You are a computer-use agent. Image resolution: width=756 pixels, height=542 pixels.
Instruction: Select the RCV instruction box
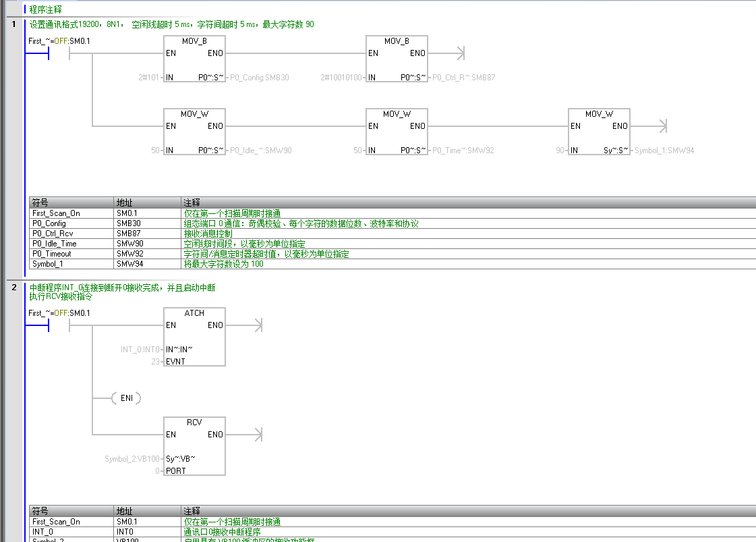point(194,445)
